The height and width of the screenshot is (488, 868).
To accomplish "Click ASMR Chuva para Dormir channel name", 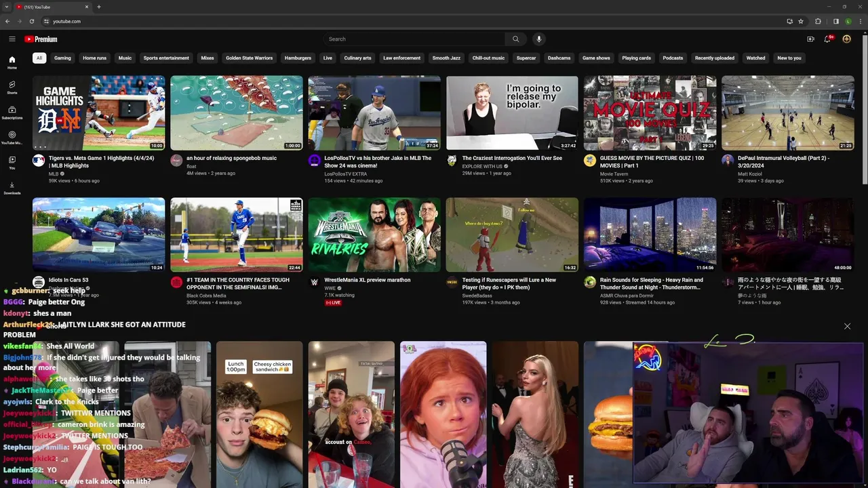I will pyautogui.click(x=627, y=296).
